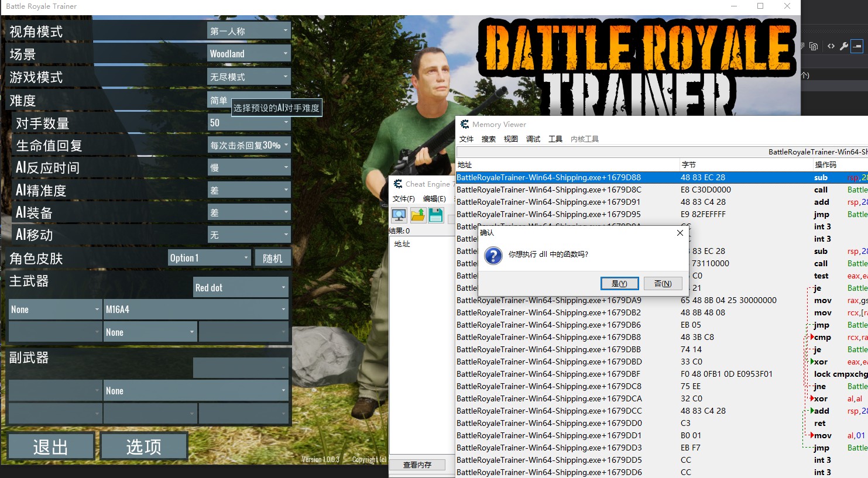Viewport: 868px width, 478px height.
Task: Click the highlighted preview toggle icon beside wrench
Action: pos(857,46)
